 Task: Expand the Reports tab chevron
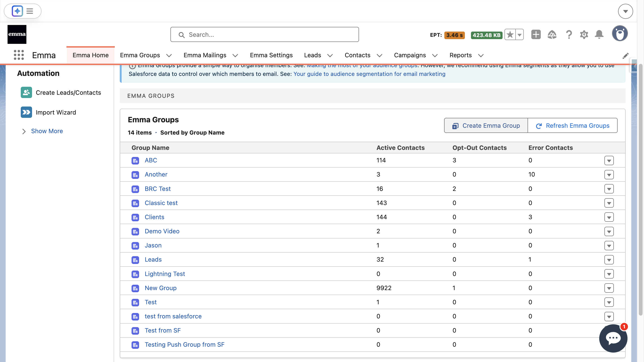click(x=481, y=55)
